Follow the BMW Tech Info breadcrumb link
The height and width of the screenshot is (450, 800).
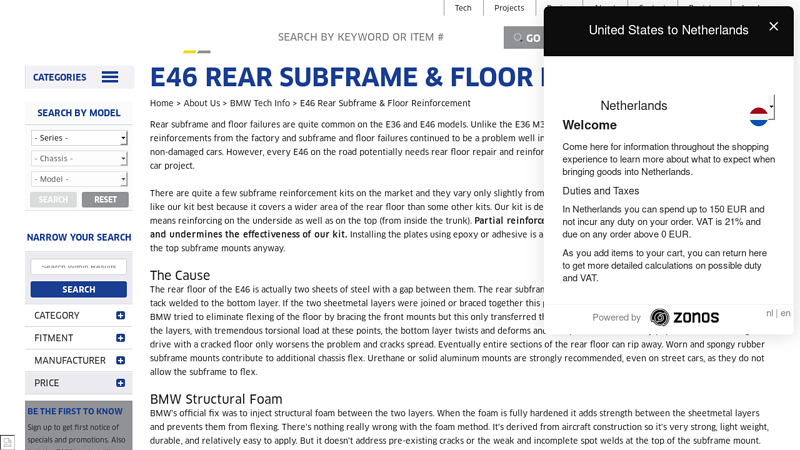pos(260,103)
